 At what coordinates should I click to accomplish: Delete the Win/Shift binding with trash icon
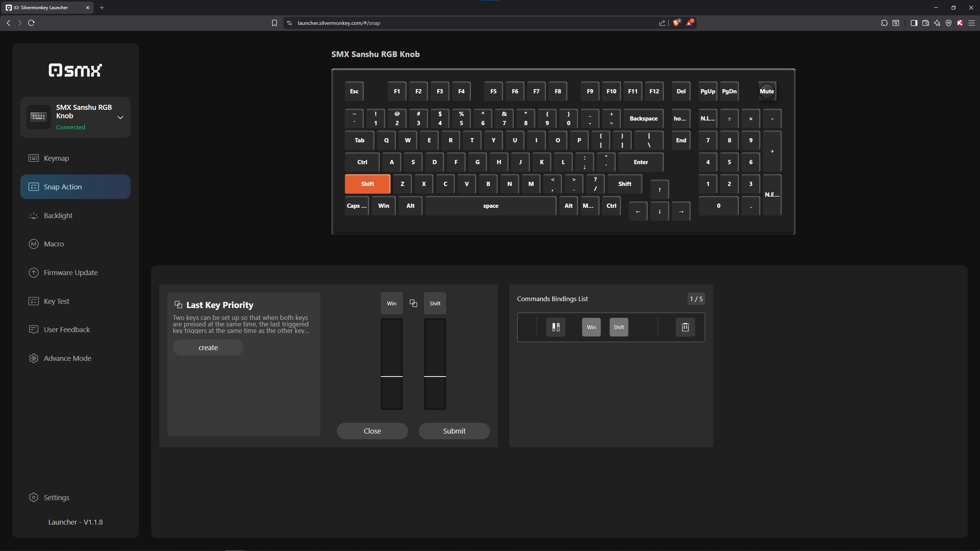pos(685,327)
